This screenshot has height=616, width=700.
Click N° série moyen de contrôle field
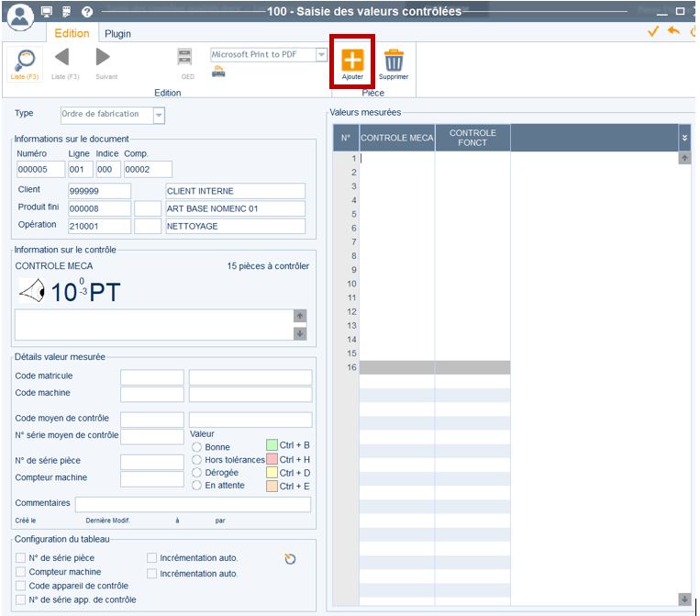tap(152, 437)
